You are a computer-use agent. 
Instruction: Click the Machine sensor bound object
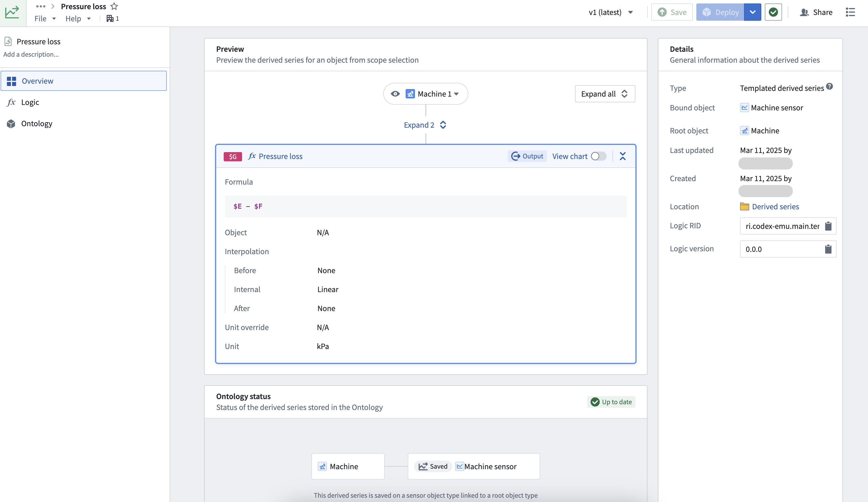[x=772, y=108]
